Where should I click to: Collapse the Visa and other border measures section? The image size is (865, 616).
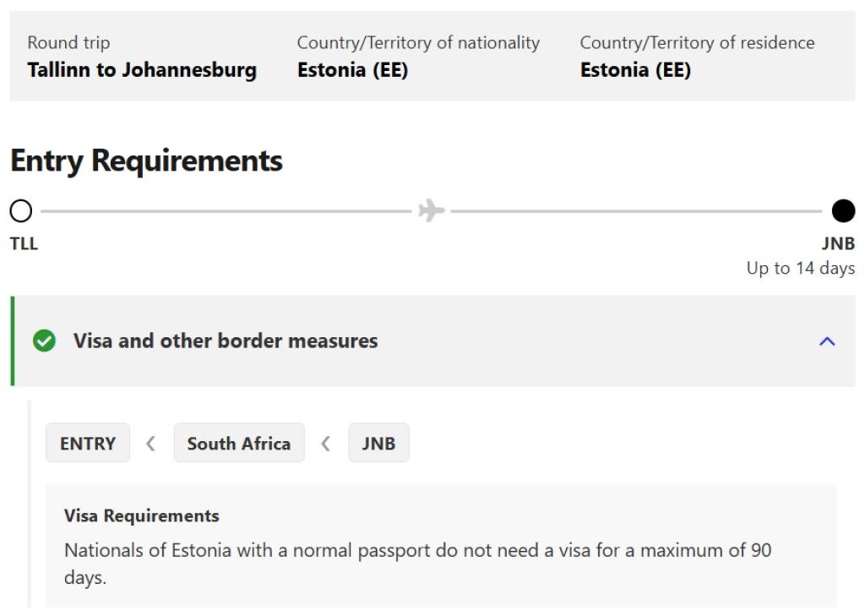827,341
